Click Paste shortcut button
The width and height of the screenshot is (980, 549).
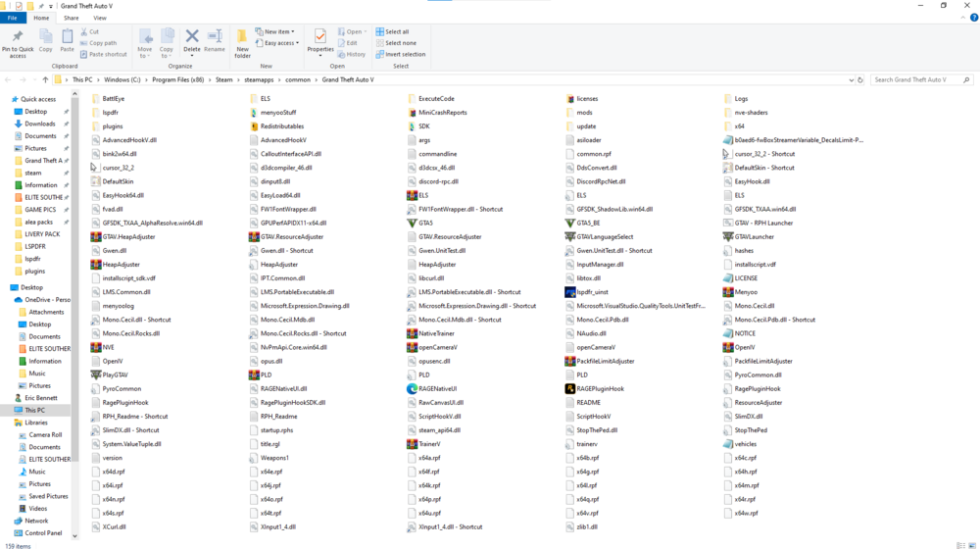[x=103, y=54]
